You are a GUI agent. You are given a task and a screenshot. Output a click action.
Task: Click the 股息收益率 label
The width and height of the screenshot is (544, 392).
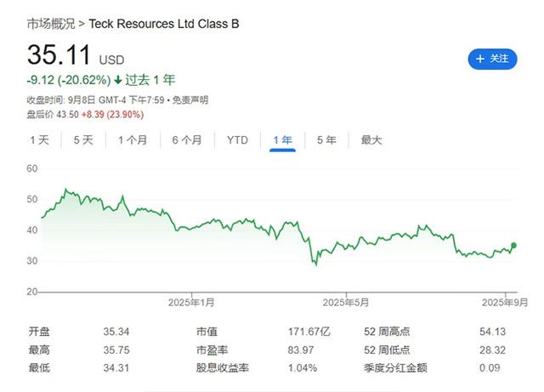[x=223, y=368]
